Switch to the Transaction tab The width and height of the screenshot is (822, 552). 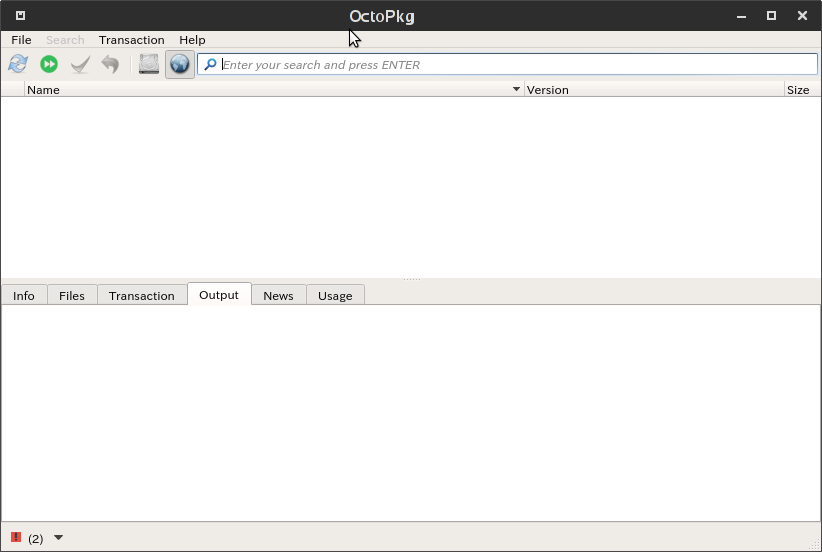(142, 296)
